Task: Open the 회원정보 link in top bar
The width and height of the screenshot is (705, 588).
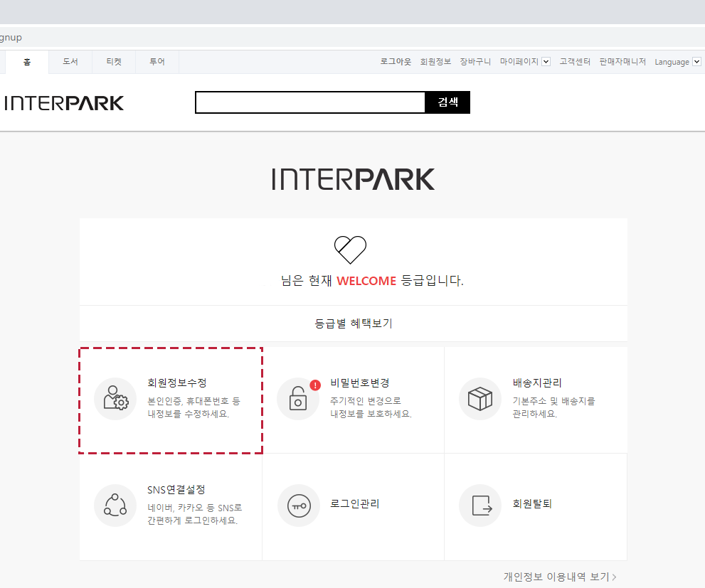Action: click(435, 62)
